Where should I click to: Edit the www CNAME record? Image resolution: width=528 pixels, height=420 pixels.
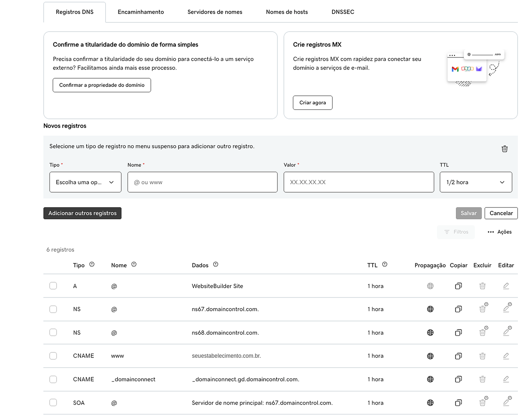506,356
